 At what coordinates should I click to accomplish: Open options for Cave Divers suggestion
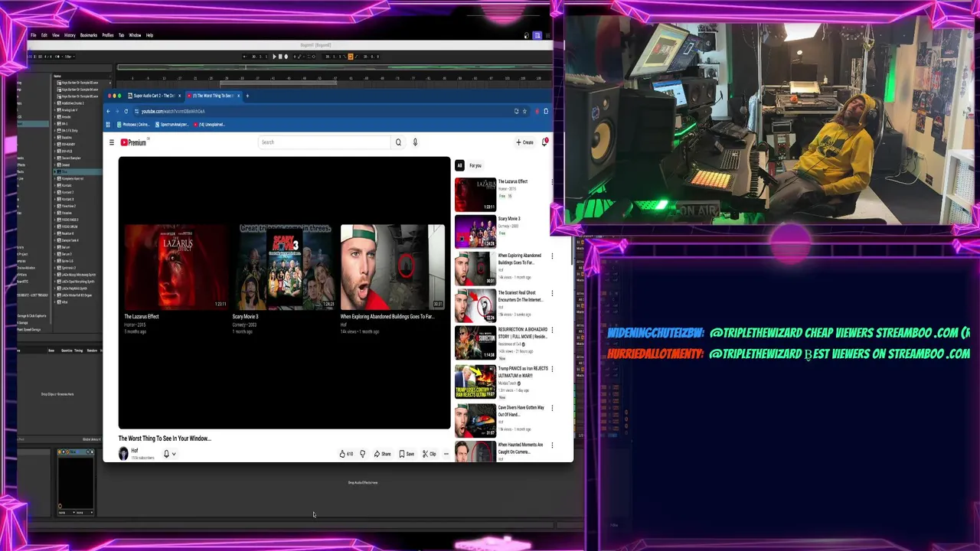[x=552, y=408]
